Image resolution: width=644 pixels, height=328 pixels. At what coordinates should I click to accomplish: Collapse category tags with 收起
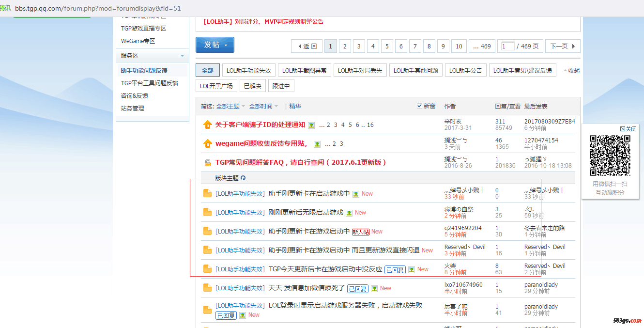coord(571,71)
